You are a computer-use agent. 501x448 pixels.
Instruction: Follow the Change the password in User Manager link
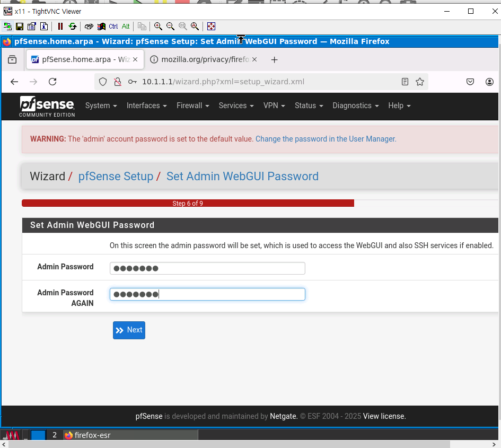326,139
